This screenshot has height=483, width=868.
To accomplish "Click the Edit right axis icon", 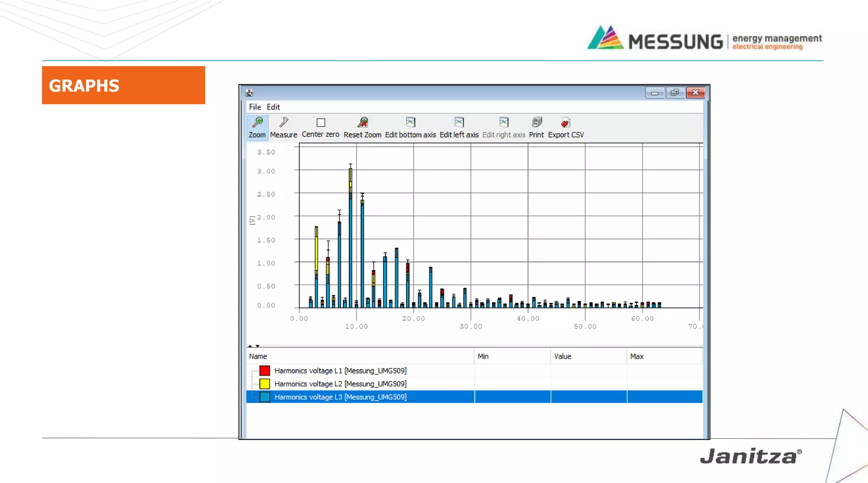I will [x=504, y=123].
